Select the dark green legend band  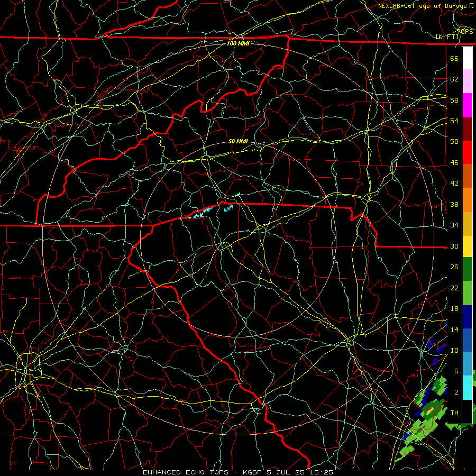(467, 269)
